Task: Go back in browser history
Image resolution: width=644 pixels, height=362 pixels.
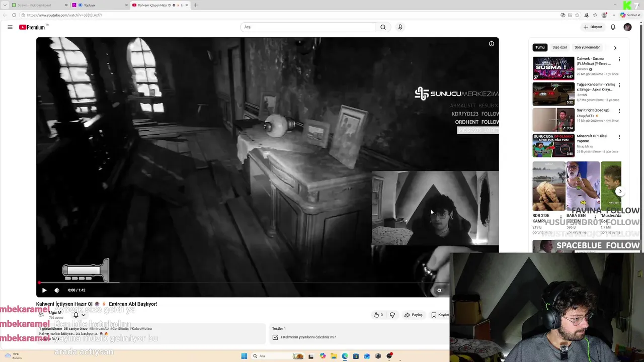Action: point(5,15)
